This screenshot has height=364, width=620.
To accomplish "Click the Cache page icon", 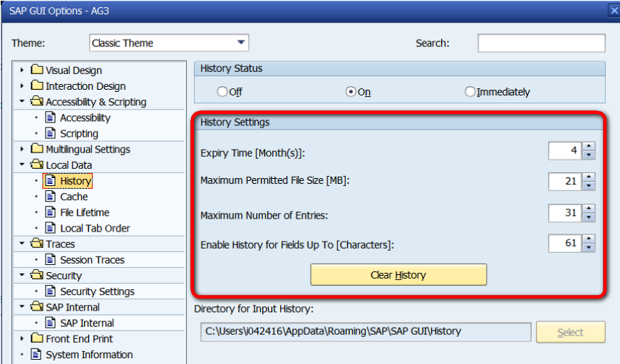I will tap(50, 196).
